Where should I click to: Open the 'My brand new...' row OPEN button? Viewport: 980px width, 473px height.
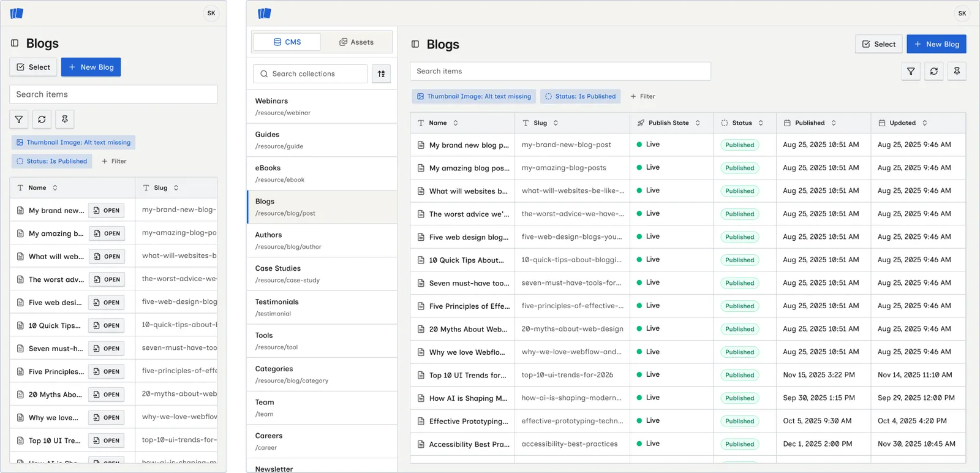point(107,210)
